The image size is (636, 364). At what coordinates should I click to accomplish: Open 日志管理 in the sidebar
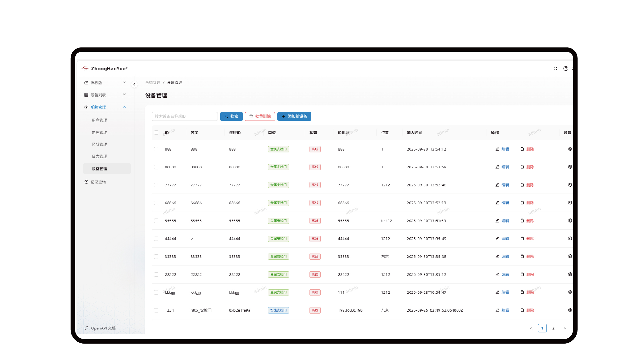99,157
